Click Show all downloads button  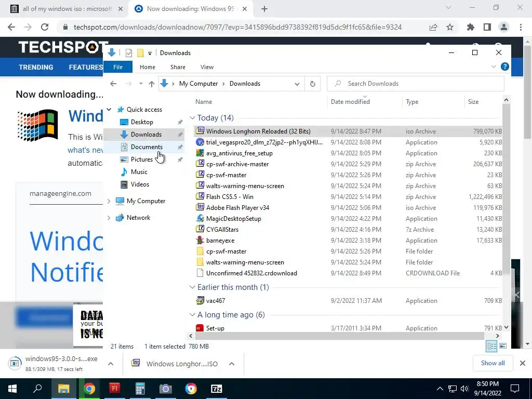(493, 363)
